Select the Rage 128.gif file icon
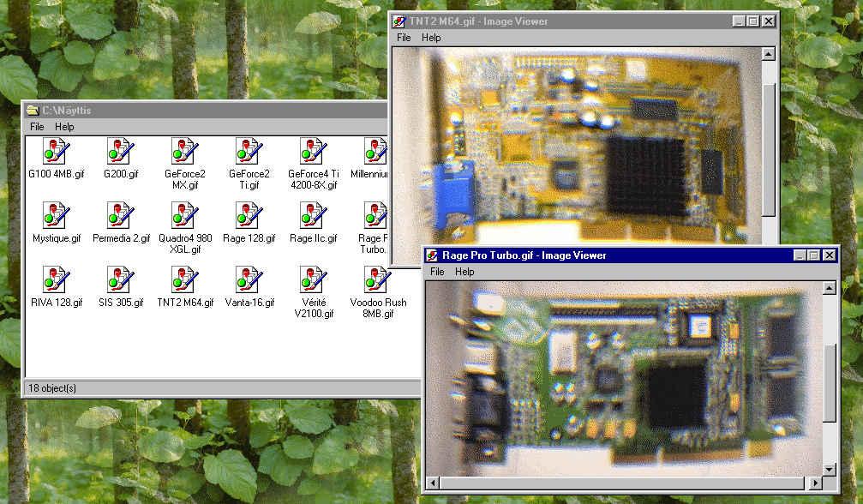 249,216
